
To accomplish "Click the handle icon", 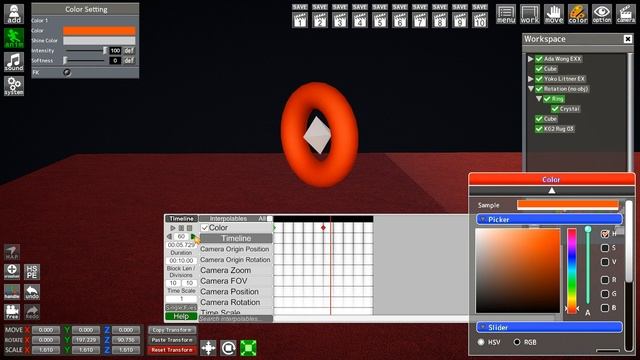I will click(x=12, y=292).
